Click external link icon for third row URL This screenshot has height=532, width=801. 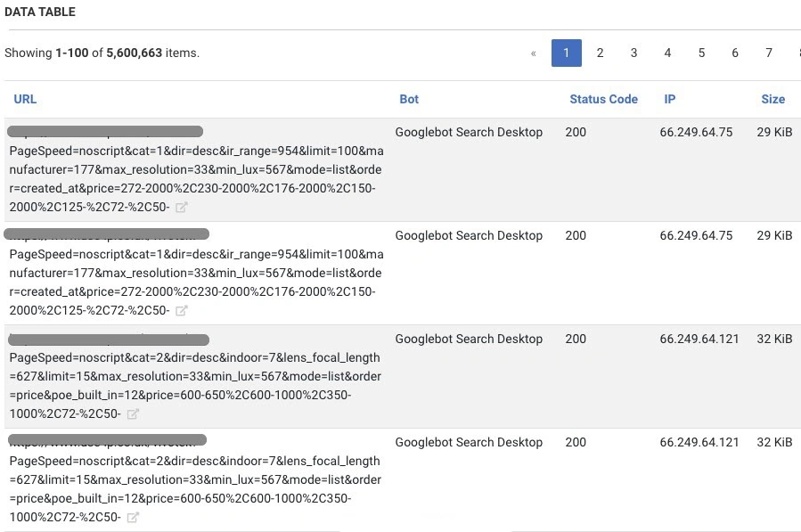[x=133, y=414]
